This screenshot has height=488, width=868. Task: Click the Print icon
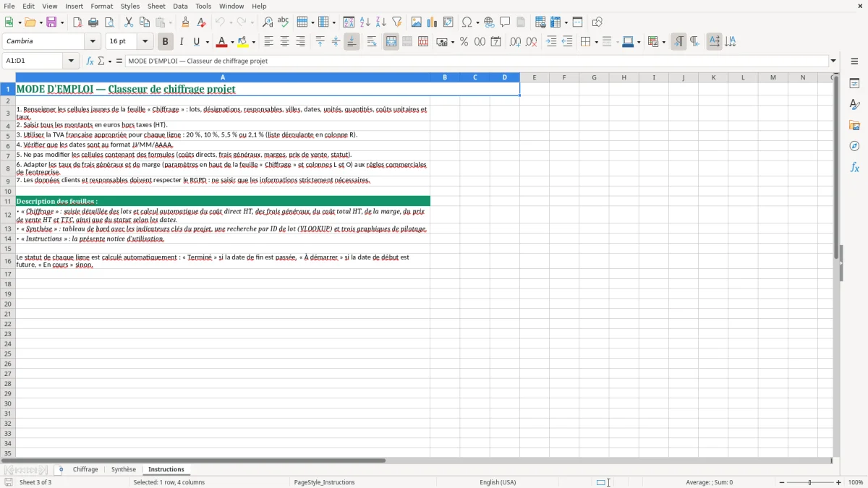(x=93, y=22)
